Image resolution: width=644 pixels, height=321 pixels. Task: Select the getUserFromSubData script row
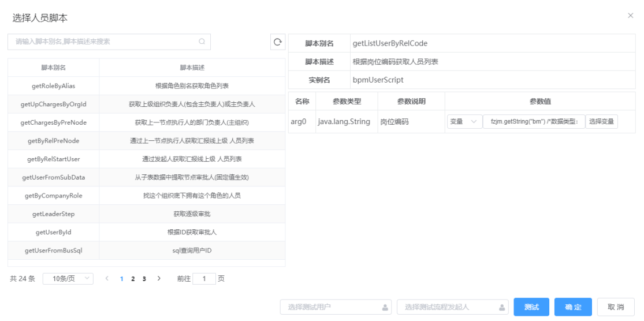[147, 177]
